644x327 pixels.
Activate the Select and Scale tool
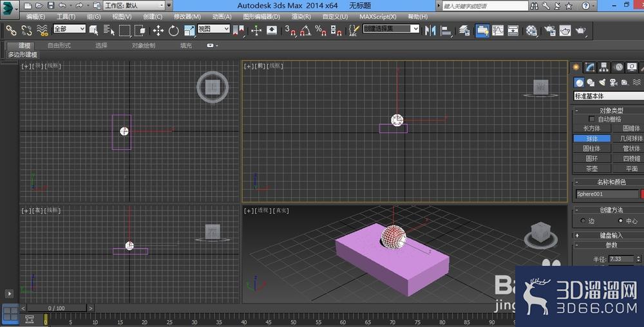pos(189,30)
